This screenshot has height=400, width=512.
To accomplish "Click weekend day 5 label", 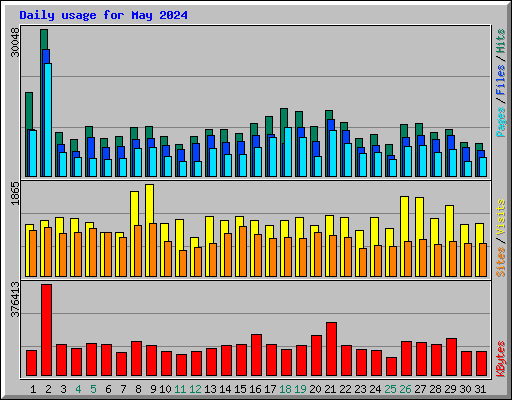I will 93,389.
